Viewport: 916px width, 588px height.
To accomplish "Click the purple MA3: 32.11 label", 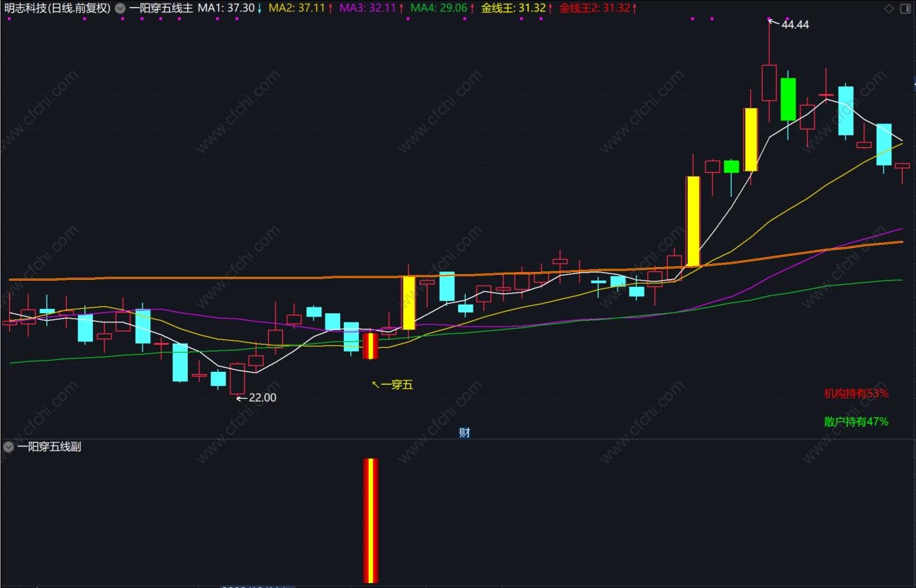I will pyautogui.click(x=367, y=9).
